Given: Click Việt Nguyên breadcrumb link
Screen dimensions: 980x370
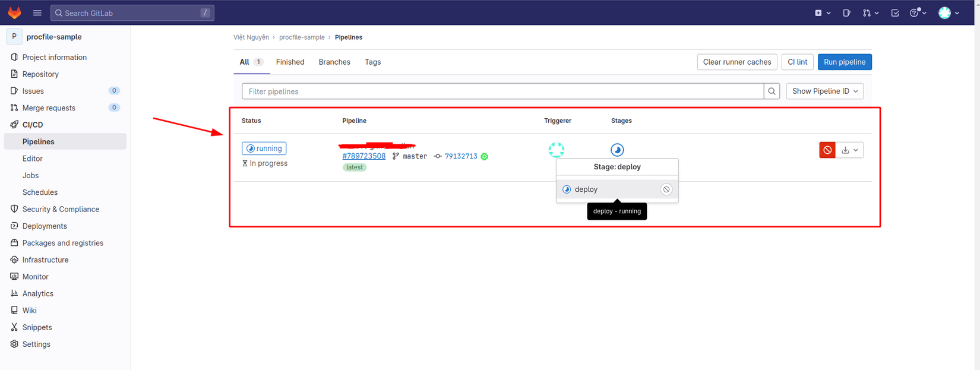Looking at the screenshot, I should tap(251, 37).
